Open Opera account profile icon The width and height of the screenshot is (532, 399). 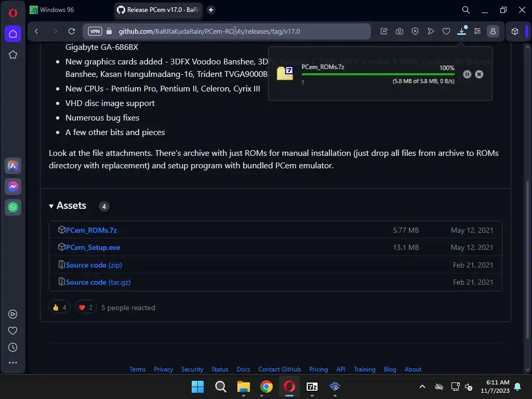(x=493, y=31)
